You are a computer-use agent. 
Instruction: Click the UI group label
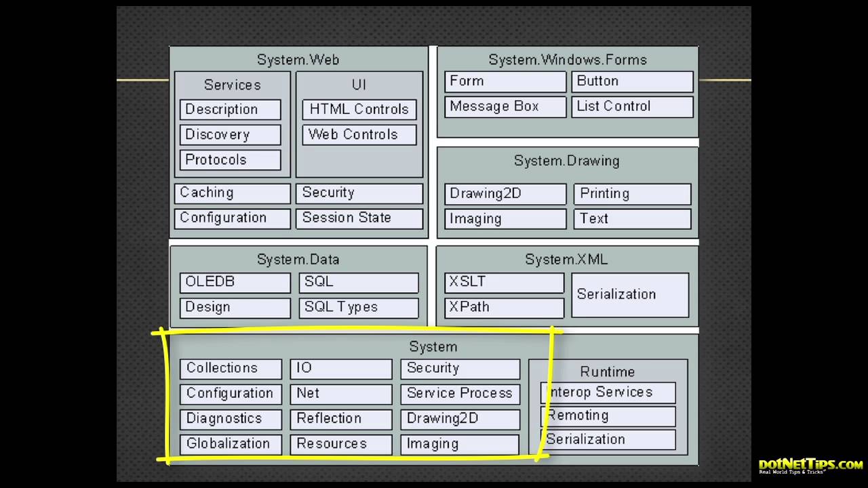[359, 85]
